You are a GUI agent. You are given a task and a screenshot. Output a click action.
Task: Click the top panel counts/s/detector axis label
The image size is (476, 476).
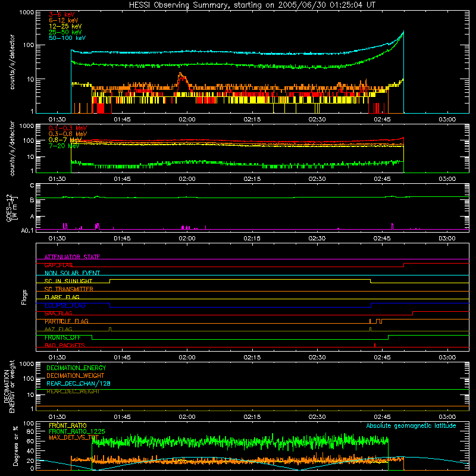(12, 62)
